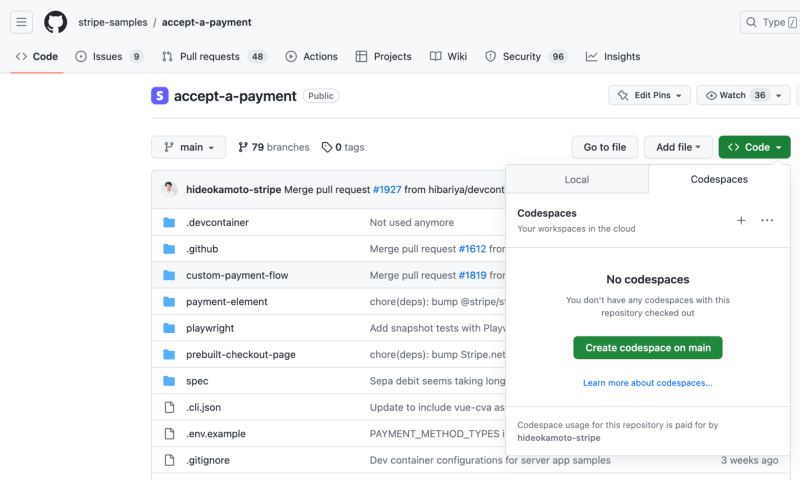This screenshot has width=800, height=480.
Task: Click the .devcontainer folder icon
Action: [169, 222]
